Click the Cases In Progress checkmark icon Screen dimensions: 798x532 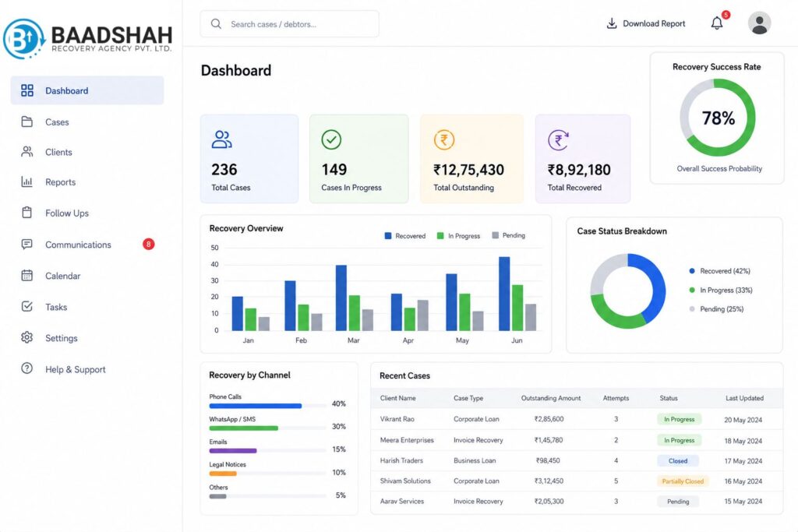(331, 139)
